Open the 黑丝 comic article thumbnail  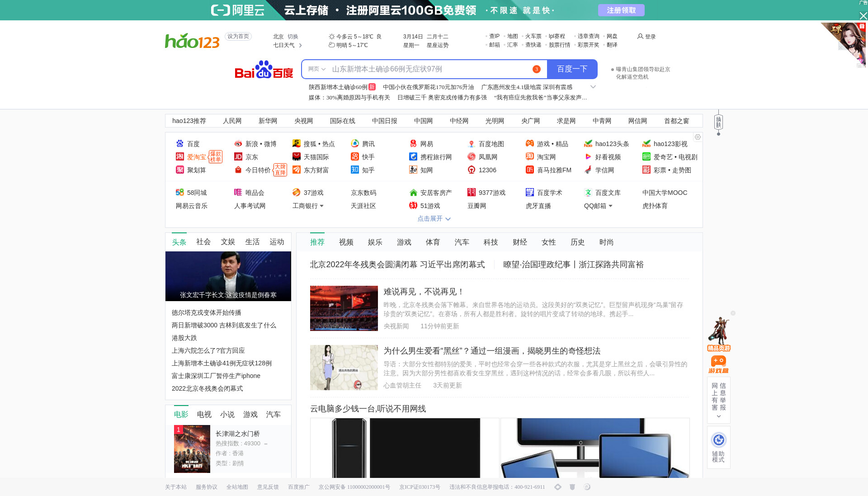[344, 368]
